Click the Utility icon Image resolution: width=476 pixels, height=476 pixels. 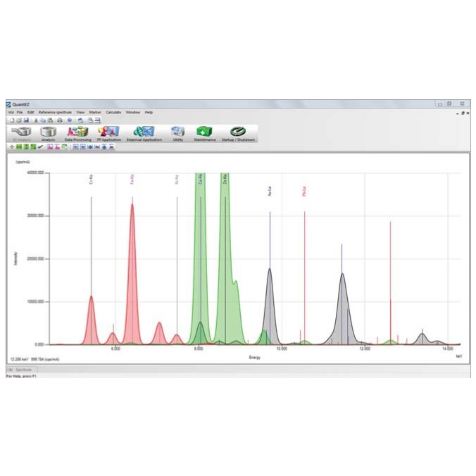pyautogui.click(x=177, y=132)
